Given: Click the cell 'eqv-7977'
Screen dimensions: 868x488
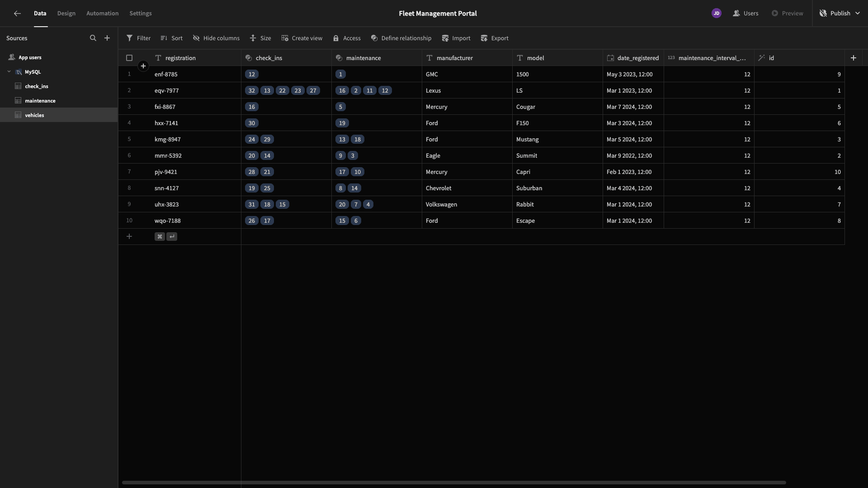Looking at the screenshot, I should (x=196, y=90).
